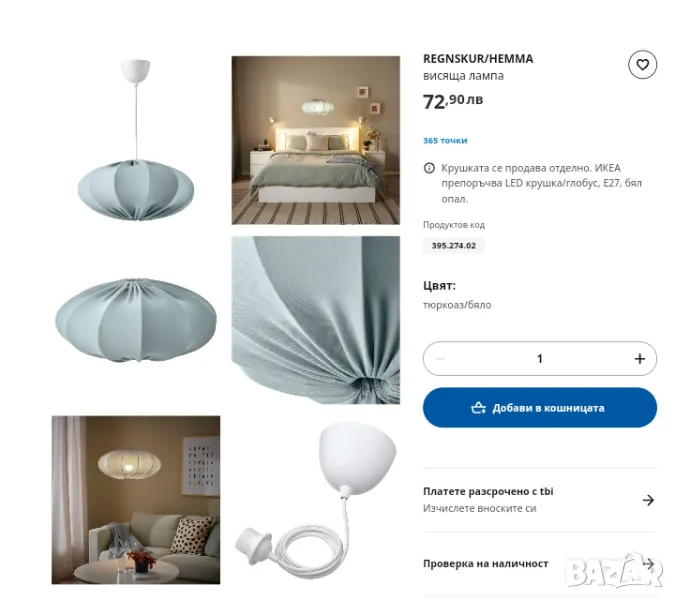Image resolution: width=675 pixels, height=600 pixels.
Task: Open the "365 точки" link
Action: point(445,141)
